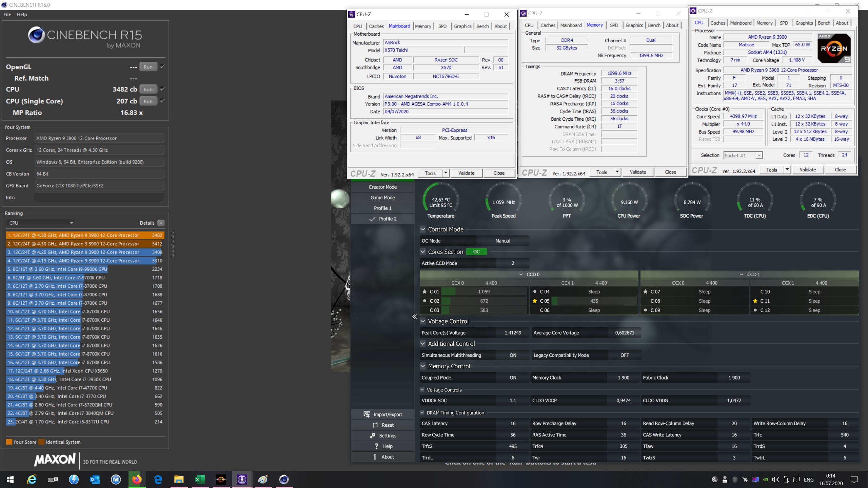This screenshot has height=488, width=868.
Task: Click star on core C 01
Action: [x=425, y=291]
